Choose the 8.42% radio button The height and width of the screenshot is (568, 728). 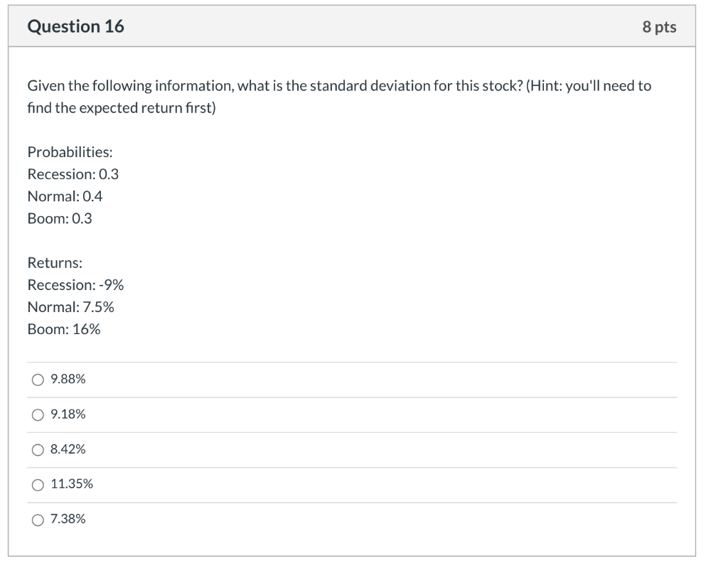pyautogui.click(x=37, y=450)
